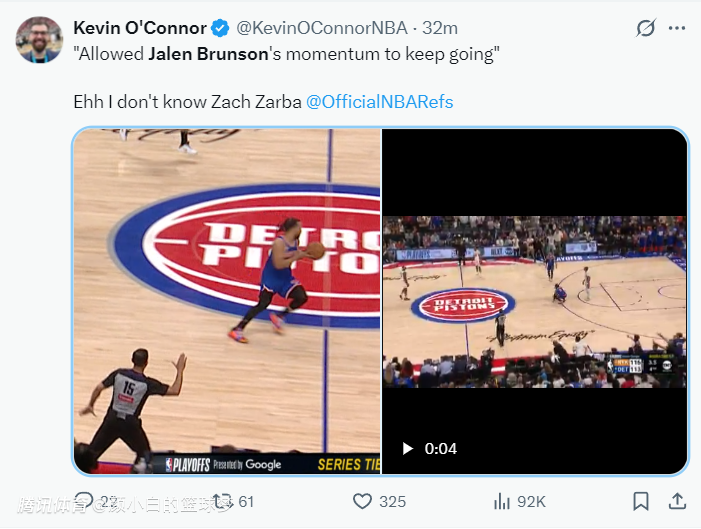Open the reply speech bubble icon
This screenshot has height=529, width=701.
click(x=84, y=501)
